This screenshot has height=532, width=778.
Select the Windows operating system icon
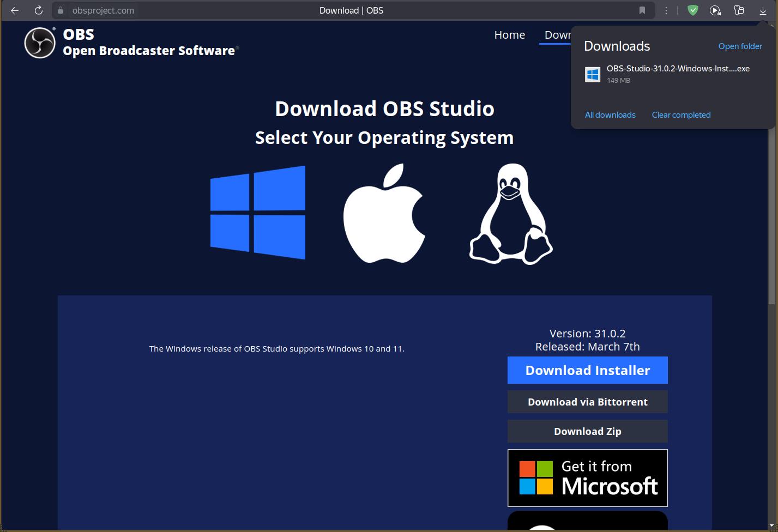pos(258,213)
